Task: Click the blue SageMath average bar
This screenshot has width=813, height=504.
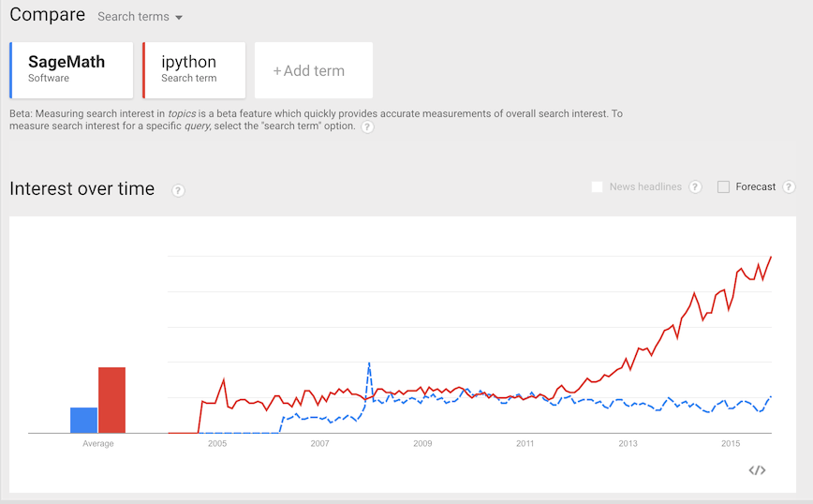Action: pyautogui.click(x=84, y=421)
